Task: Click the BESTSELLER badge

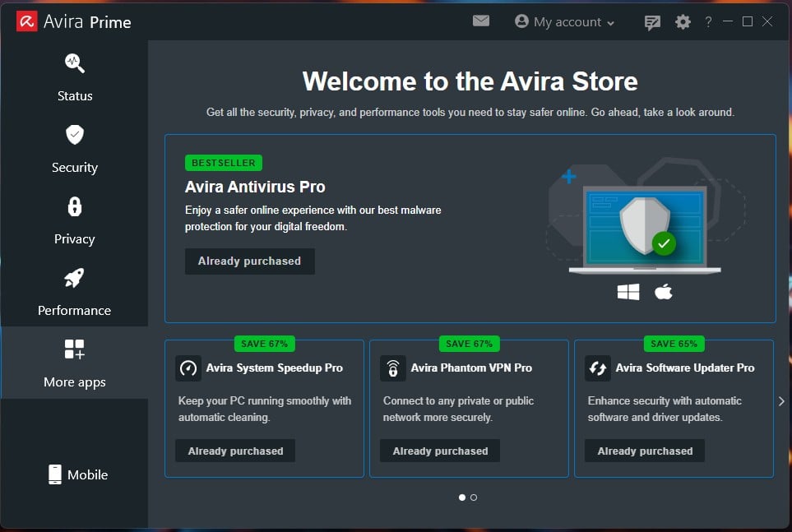Action: [x=223, y=163]
